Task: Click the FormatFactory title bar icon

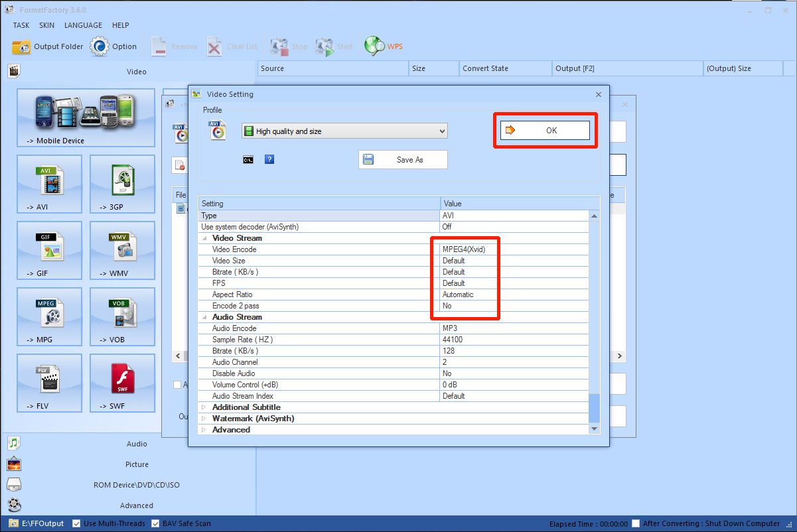Action: (x=10, y=10)
